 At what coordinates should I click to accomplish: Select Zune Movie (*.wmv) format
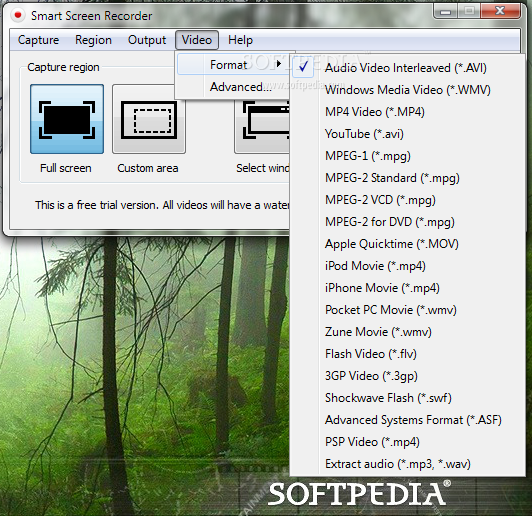[407, 332]
